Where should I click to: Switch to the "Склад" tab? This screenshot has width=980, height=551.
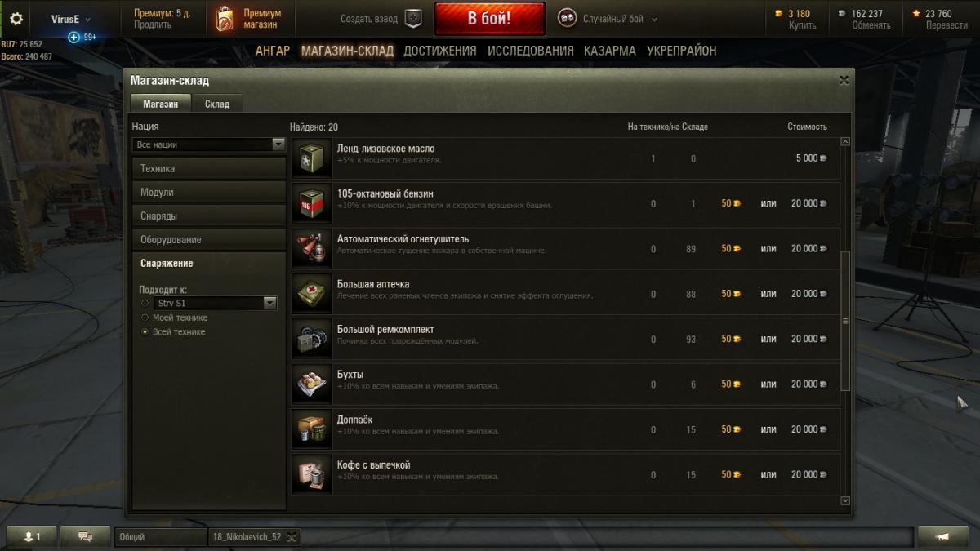(217, 104)
